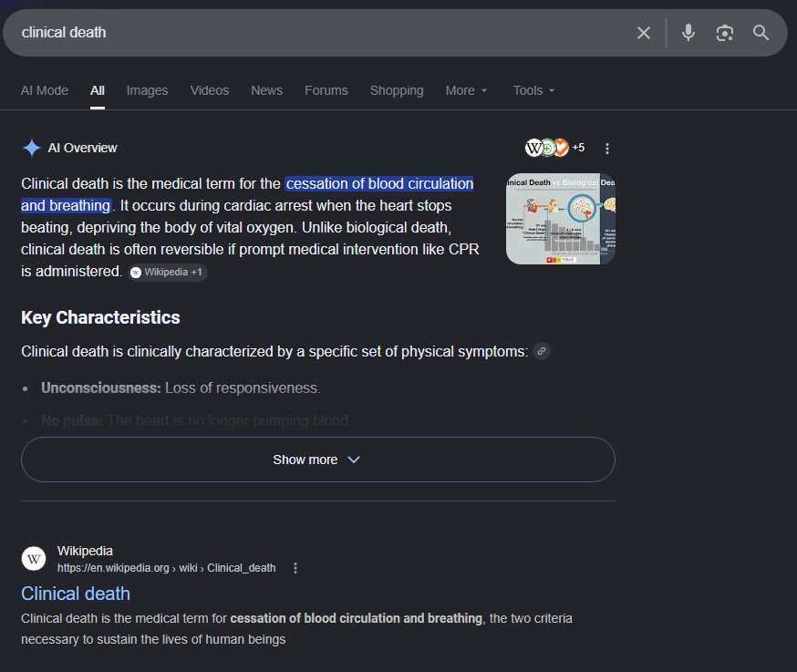Click the link icon after physical symptoms sentence
This screenshot has width=797, height=672.
[542, 351]
